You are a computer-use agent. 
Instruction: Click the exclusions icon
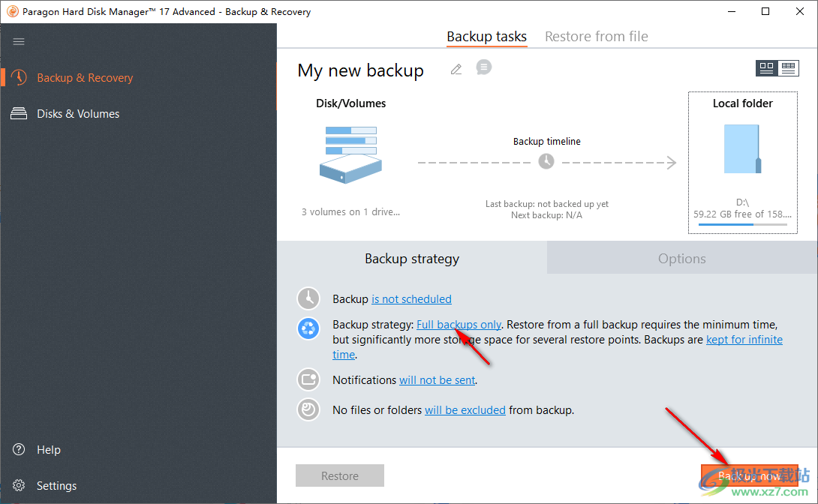(308, 409)
